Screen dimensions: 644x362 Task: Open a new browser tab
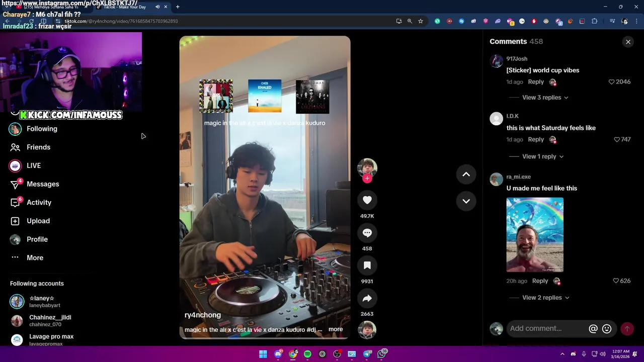(x=178, y=7)
